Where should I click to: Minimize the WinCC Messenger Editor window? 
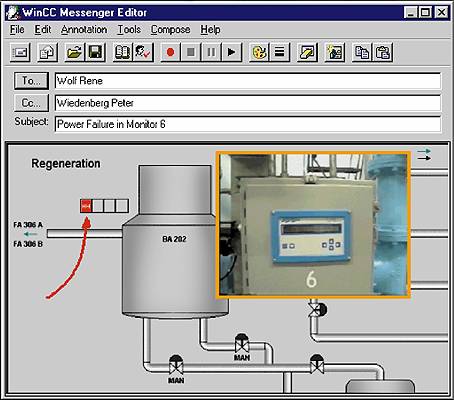(410, 13)
